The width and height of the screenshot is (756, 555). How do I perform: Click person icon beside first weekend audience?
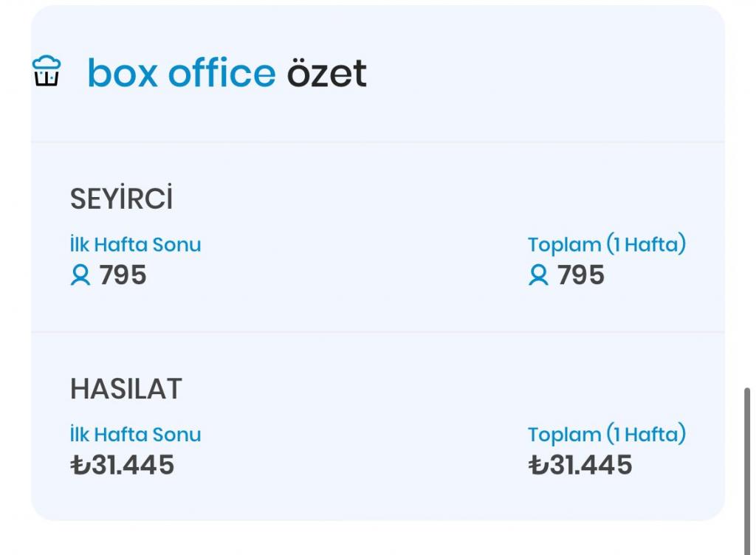click(80, 275)
